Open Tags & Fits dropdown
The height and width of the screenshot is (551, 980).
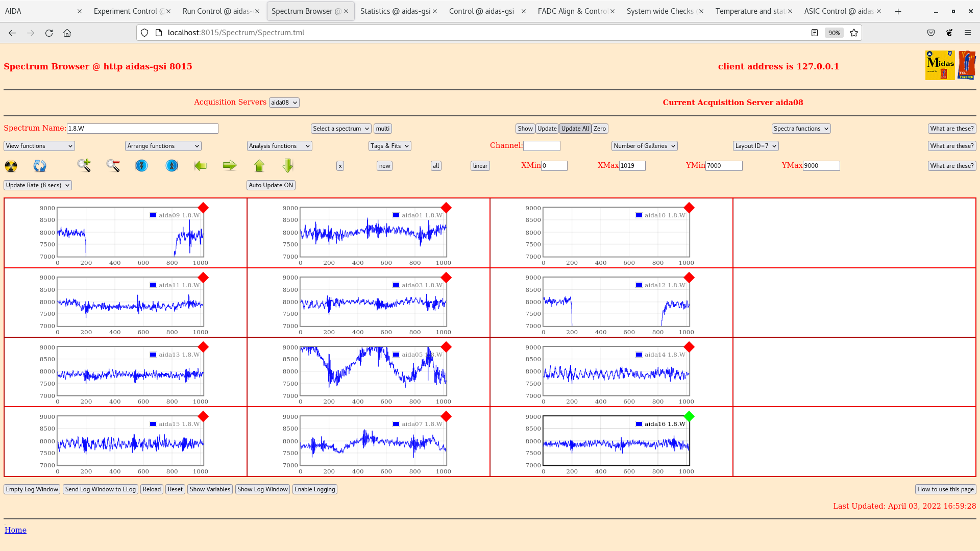tap(390, 146)
